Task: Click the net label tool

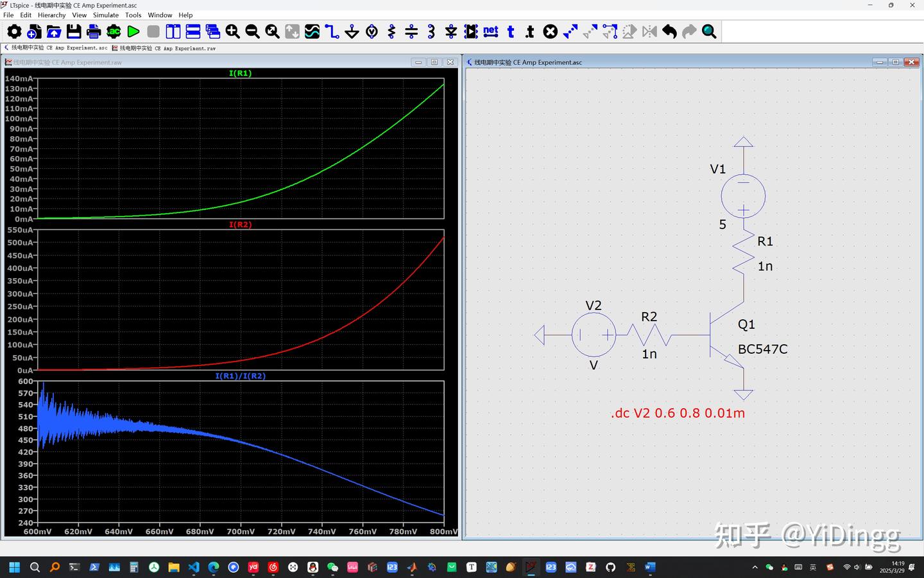Action: 491,31
